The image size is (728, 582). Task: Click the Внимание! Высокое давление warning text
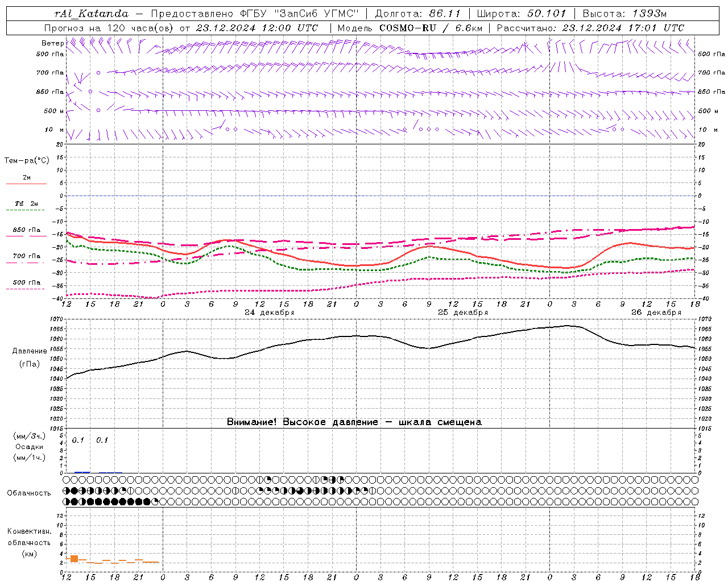pyautogui.click(x=354, y=422)
